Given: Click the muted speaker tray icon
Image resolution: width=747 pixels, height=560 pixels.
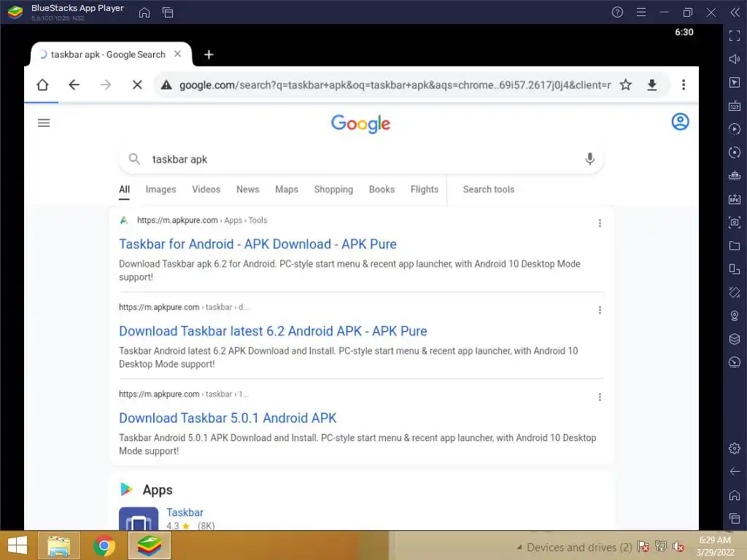Looking at the screenshot, I should click(x=678, y=546).
